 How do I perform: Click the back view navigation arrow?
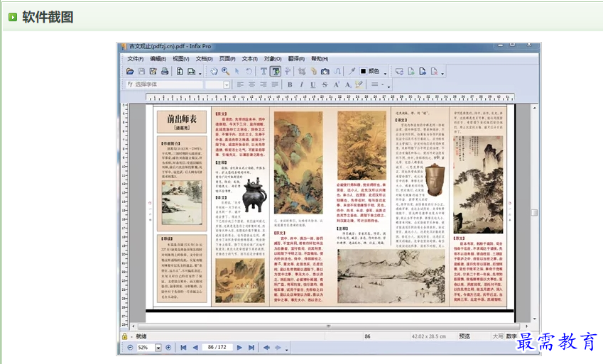coord(266,348)
